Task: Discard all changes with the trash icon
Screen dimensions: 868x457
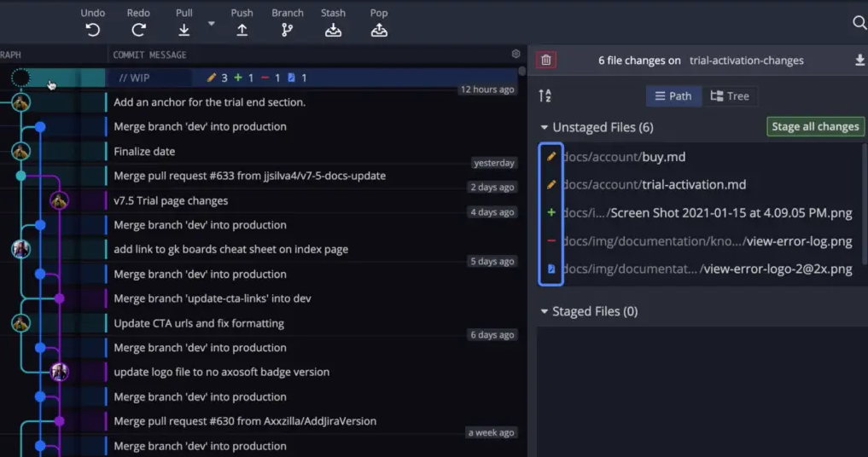Action: (x=546, y=60)
